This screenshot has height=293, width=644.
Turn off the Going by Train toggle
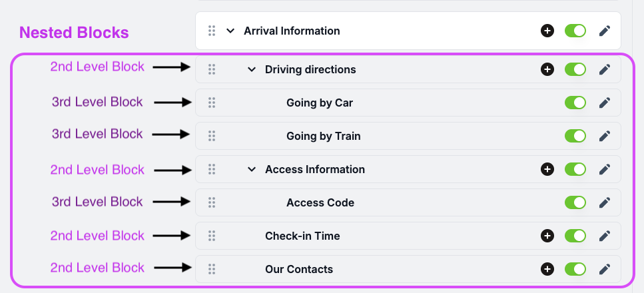[575, 136]
